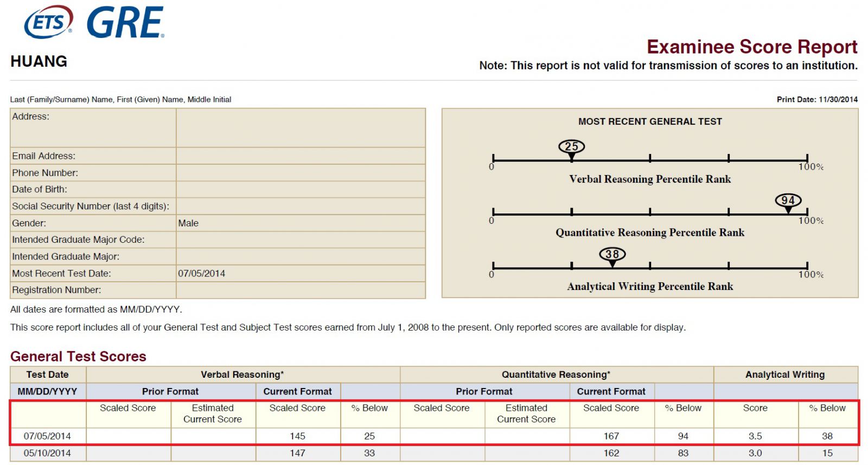Click the verbal scaled score 145

click(x=297, y=436)
